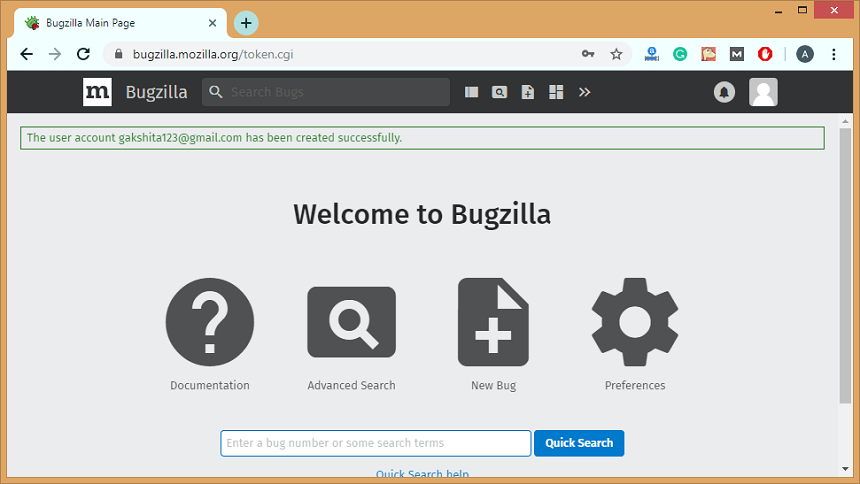The height and width of the screenshot is (484, 860).
Task: Click the large Advanced Search magnifier icon
Action: coord(352,322)
